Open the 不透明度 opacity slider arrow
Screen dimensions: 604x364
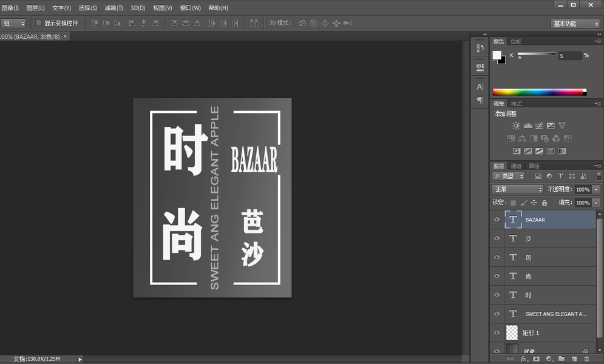tap(597, 189)
